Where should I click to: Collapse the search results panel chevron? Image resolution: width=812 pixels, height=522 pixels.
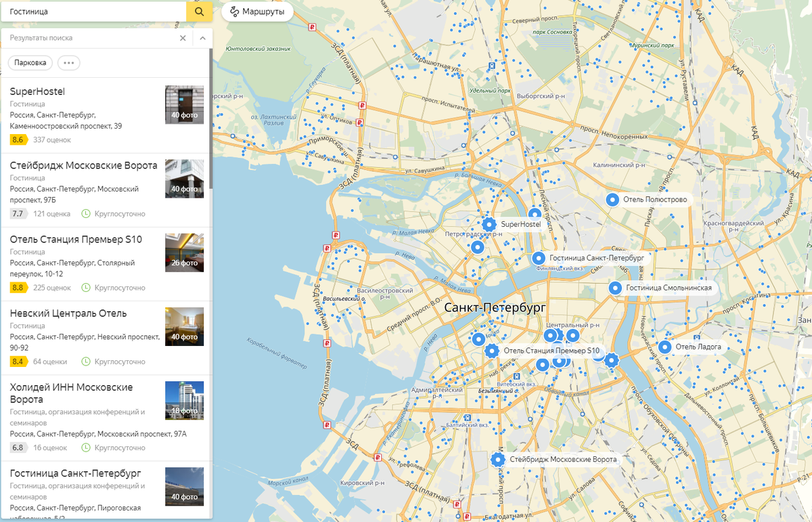[x=202, y=39]
